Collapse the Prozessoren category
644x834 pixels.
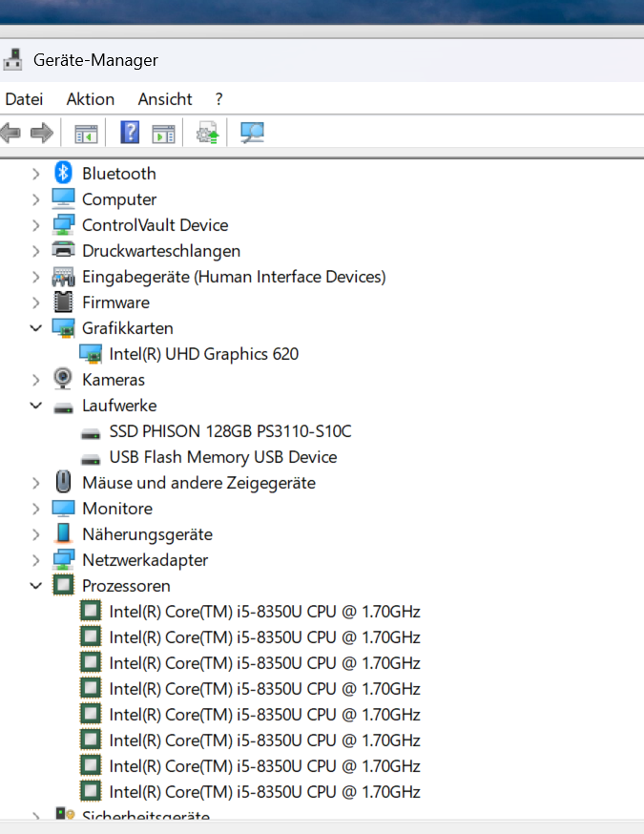35,586
